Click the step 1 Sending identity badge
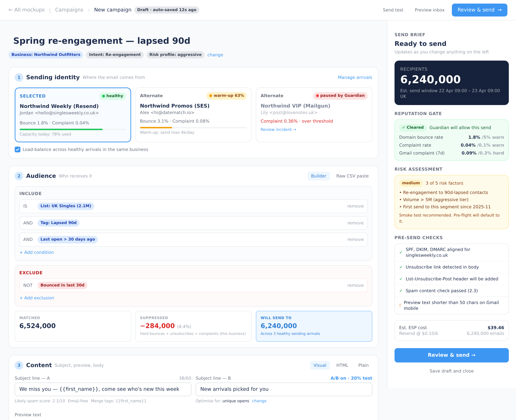Image resolution: width=516 pixels, height=420 pixels. (x=19, y=77)
